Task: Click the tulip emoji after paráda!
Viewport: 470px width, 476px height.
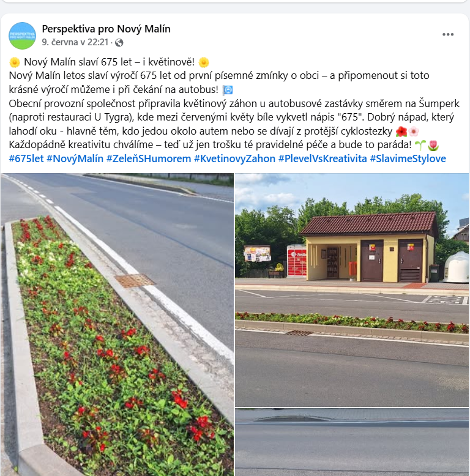Action: (433, 145)
